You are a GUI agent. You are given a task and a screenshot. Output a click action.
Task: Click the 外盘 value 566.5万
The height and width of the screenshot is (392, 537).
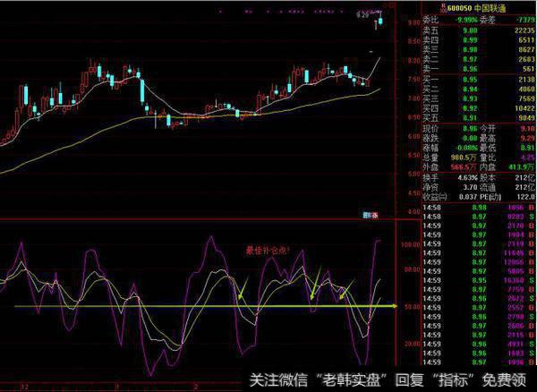(x=465, y=167)
